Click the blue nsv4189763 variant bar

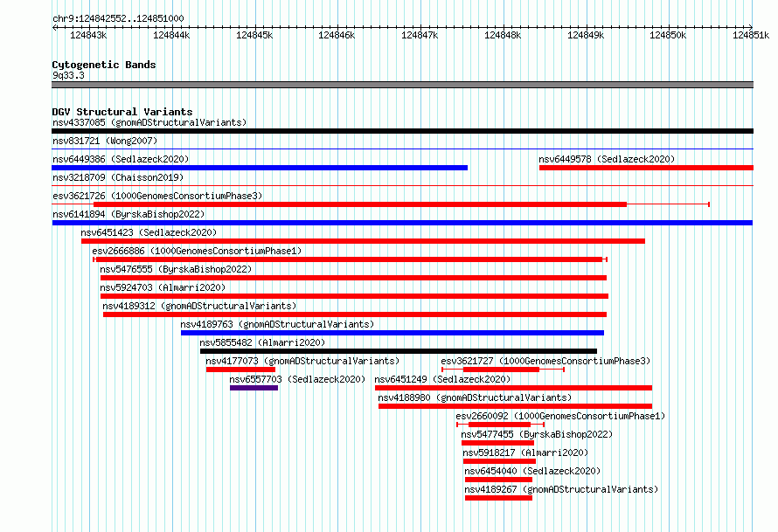(392, 333)
